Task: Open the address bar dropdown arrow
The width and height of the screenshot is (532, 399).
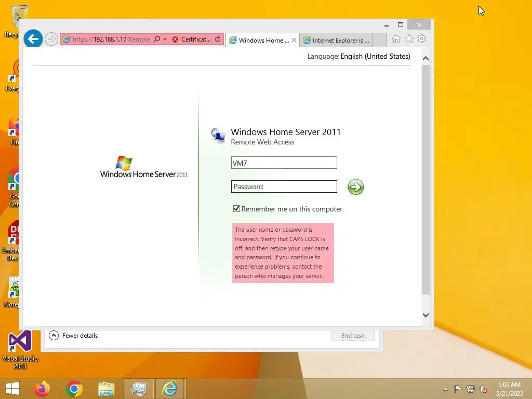Action: pos(165,39)
